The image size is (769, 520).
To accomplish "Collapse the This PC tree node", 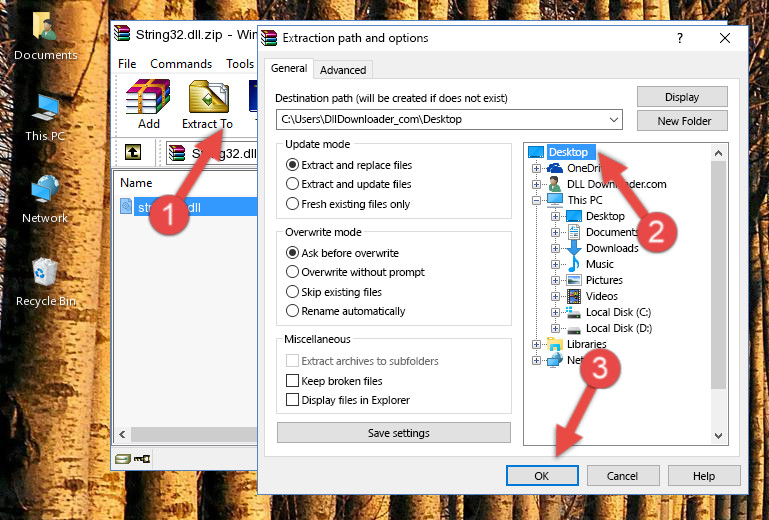I will pyautogui.click(x=536, y=200).
